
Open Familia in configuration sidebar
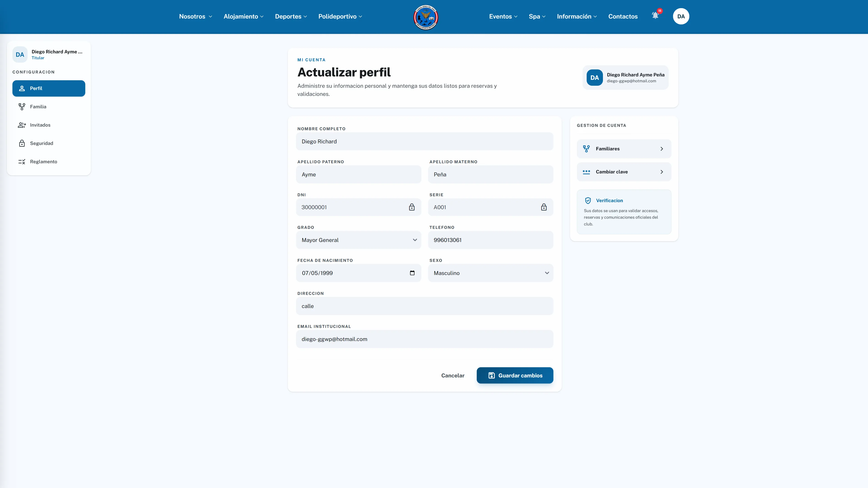pos(49,107)
